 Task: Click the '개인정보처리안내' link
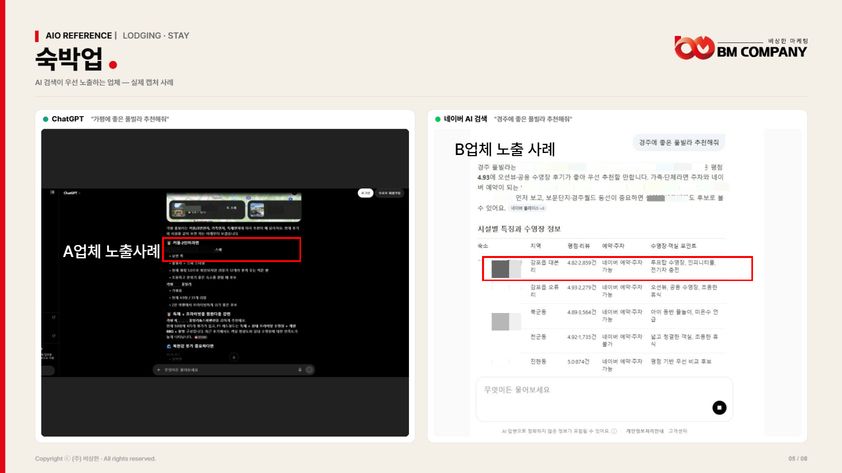(x=644, y=431)
